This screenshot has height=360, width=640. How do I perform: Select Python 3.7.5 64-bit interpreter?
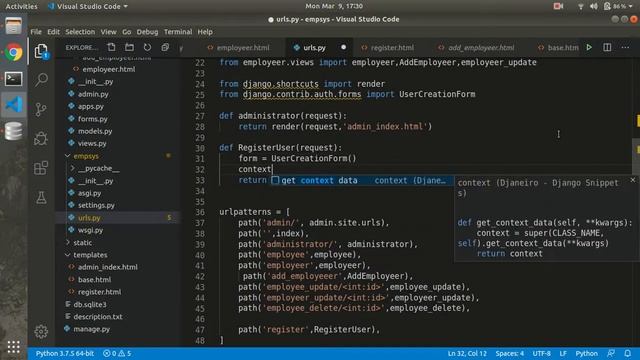coord(64,353)
